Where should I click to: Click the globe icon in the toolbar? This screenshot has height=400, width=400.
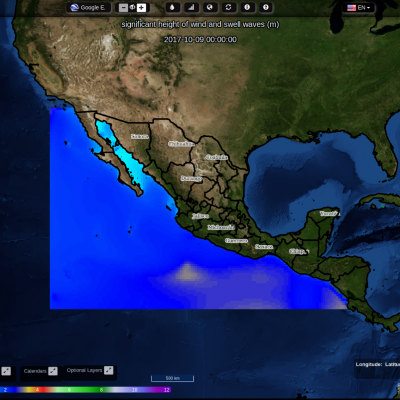click(210, 7)
